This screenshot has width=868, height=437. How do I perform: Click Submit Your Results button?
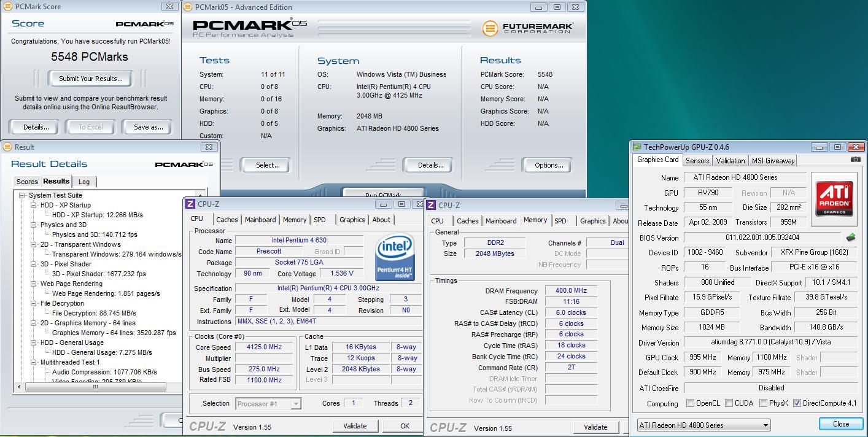point(91,79)
